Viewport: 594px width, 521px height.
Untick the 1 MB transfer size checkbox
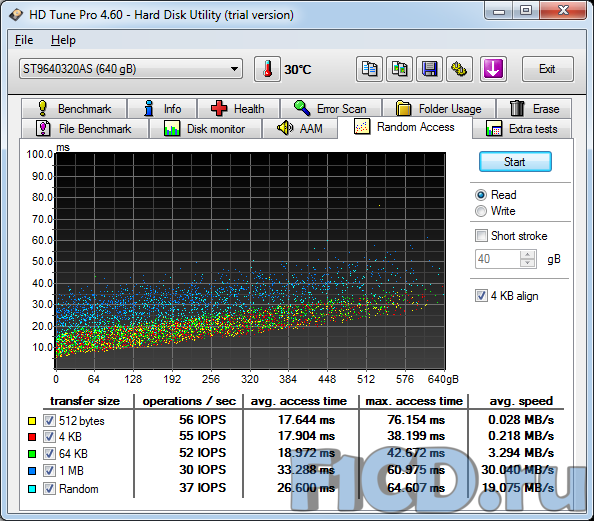pos(49,471)
